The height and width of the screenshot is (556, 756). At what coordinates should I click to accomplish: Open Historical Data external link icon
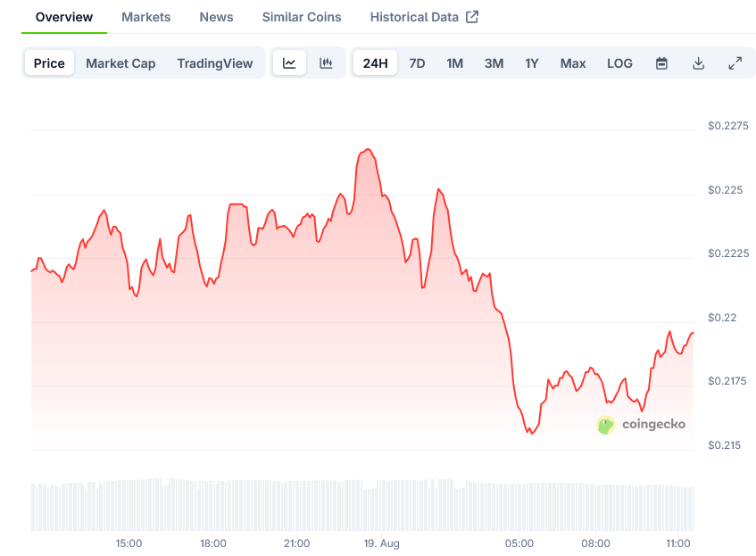click(x=472, y=17)
